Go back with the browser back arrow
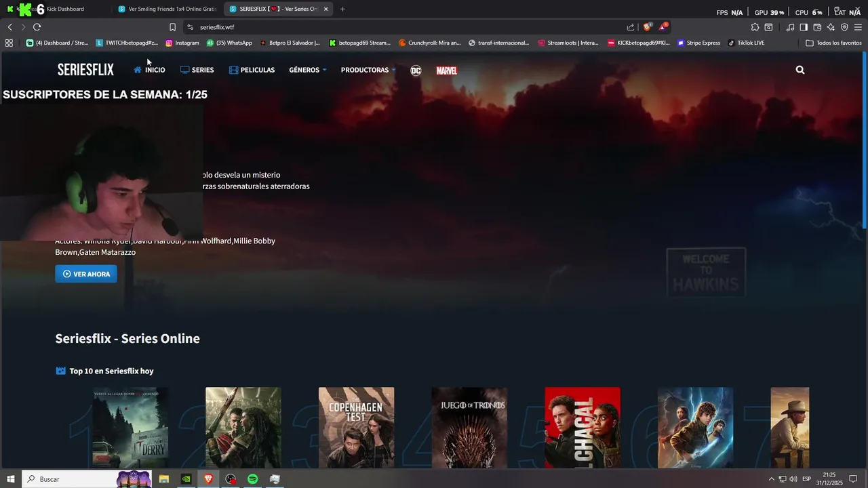This screenshot has height=488, width=868. [x=9, y=27]
